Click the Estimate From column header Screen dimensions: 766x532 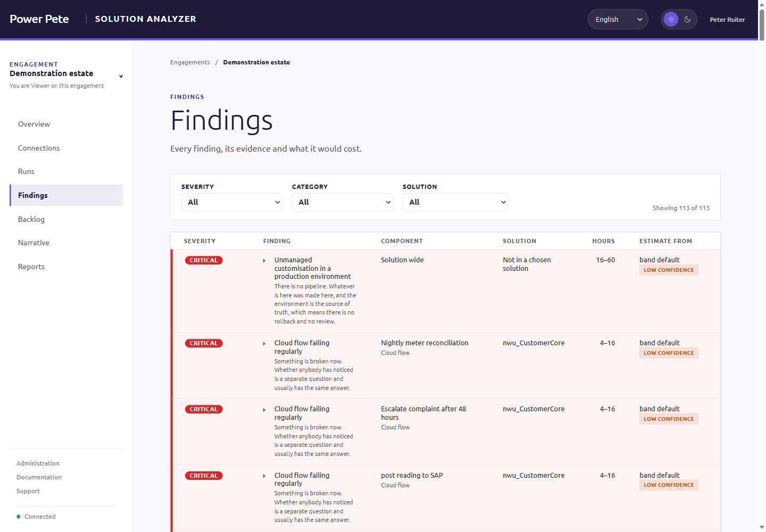[665, 241]
